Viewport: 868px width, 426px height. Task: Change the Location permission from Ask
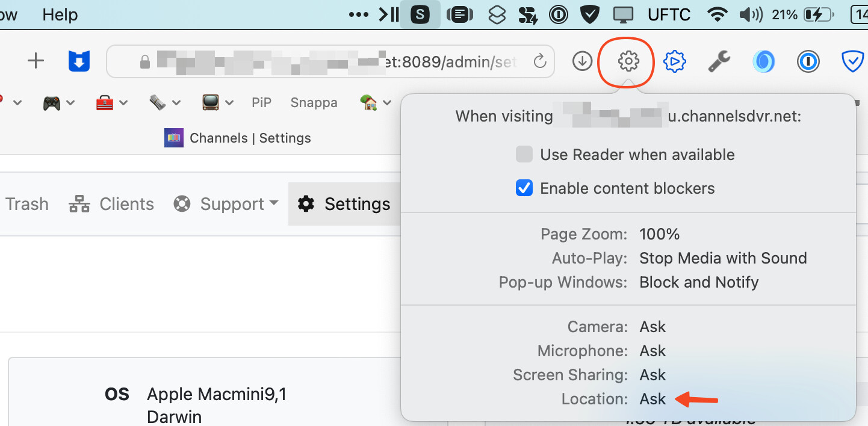pyautogui.click(x=653, y=399)
